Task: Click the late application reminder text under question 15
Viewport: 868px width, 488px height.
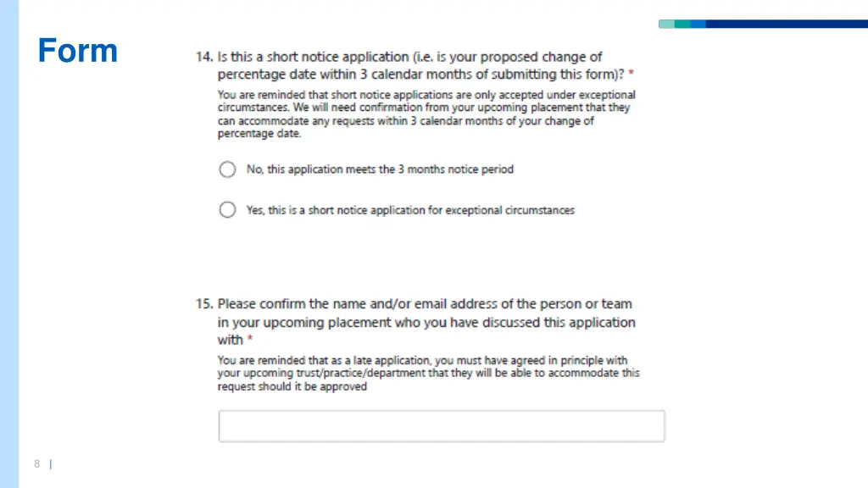Action: pyautogui.click(x=428, y=374)
